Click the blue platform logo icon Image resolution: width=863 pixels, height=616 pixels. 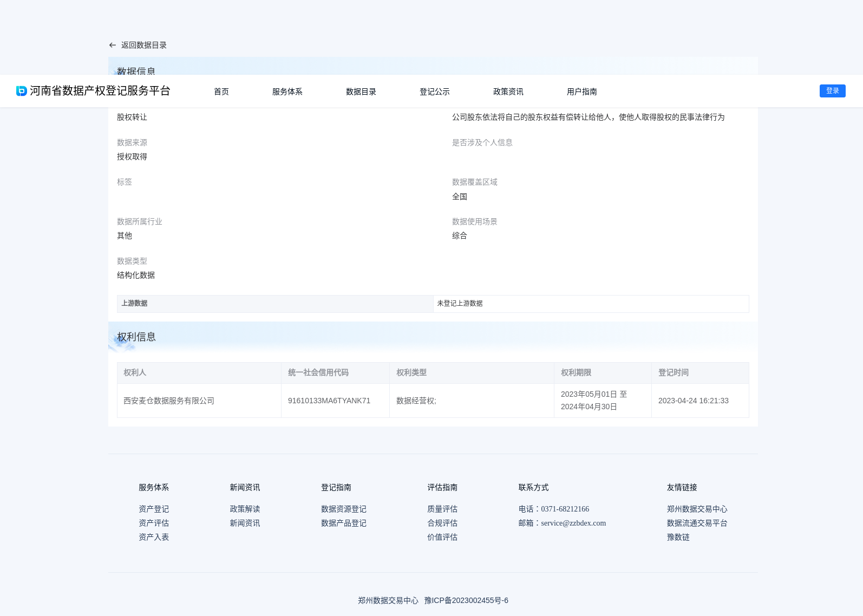pyautogui.click(x=22, y=91)
